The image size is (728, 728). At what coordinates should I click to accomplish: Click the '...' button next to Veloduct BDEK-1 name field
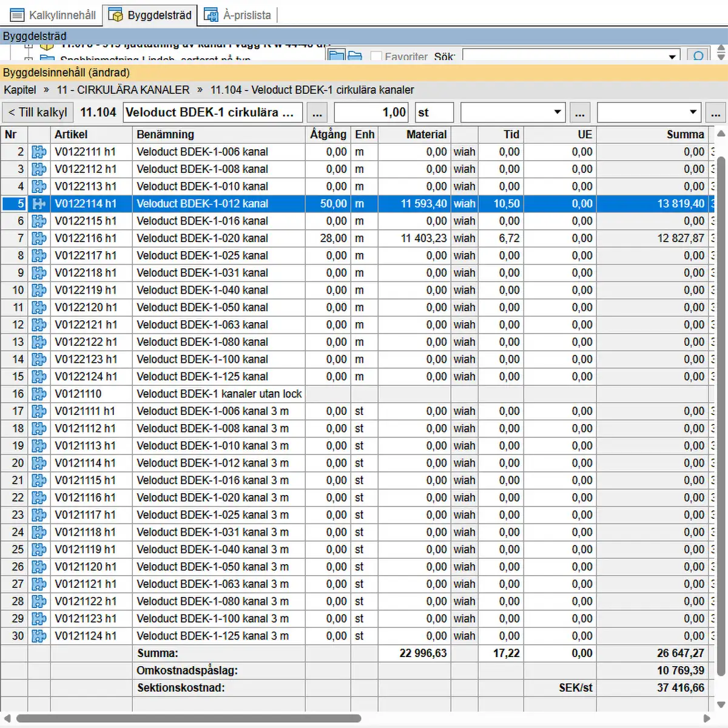point(317,113)
